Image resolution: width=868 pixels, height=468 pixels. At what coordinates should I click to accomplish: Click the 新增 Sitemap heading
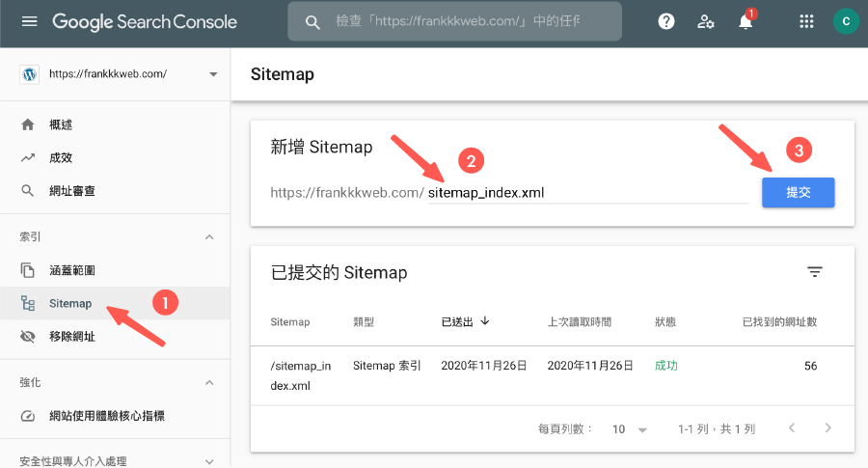coord(321,147)
